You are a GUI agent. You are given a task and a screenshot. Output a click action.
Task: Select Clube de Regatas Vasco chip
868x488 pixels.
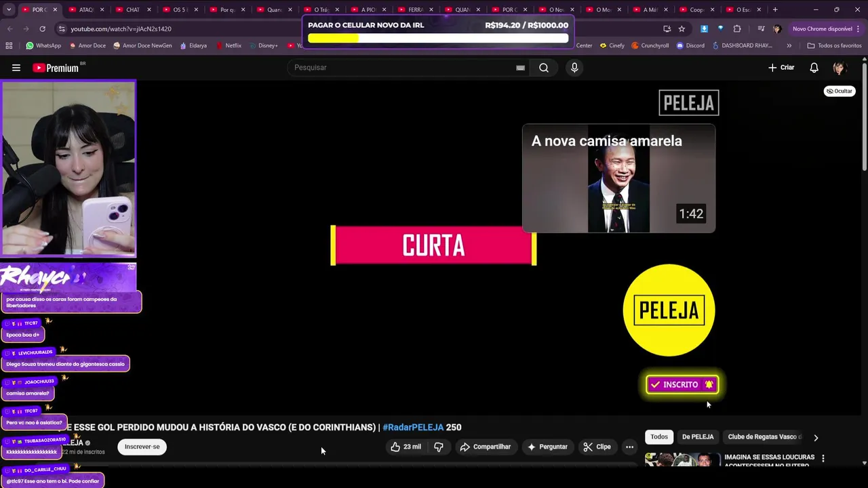[x=764, y=437]
